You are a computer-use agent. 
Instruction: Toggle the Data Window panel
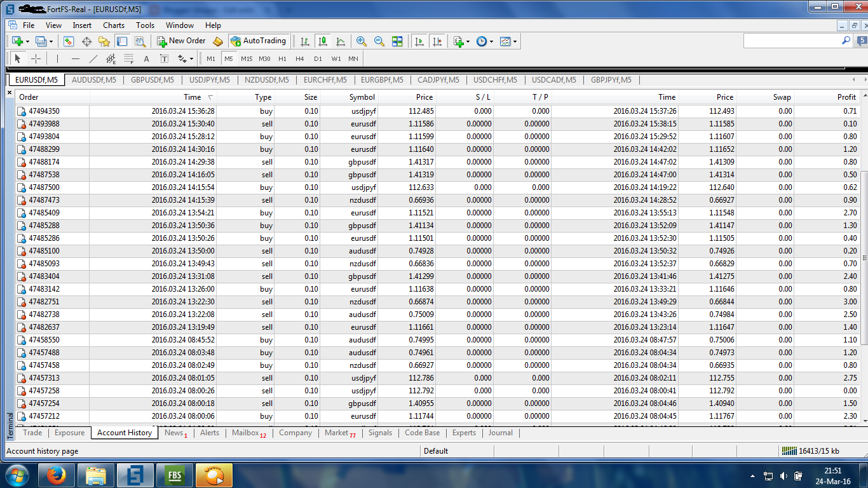click(86, 41)
